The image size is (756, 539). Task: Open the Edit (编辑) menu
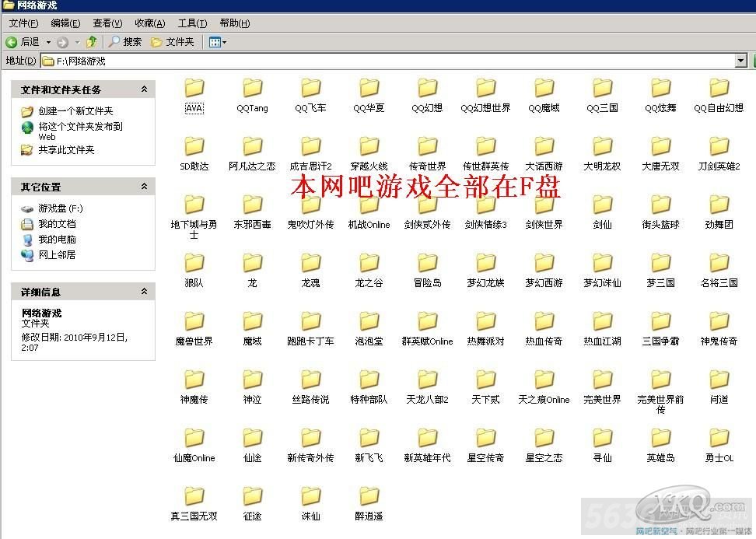point(65,23)
